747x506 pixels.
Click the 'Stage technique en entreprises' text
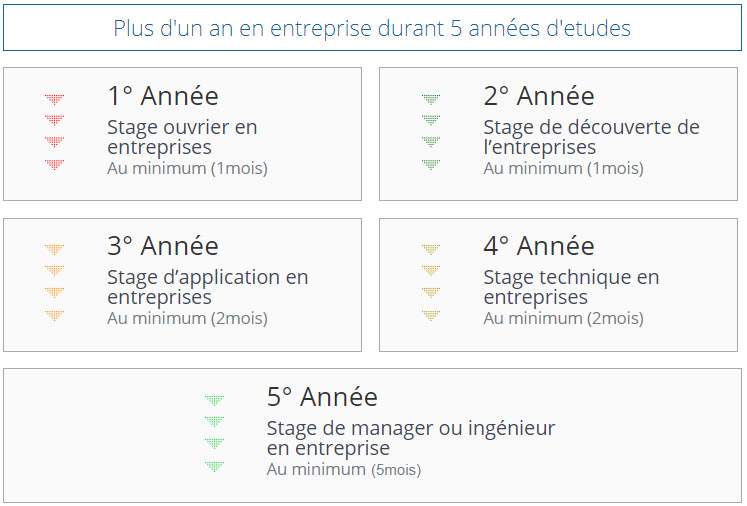point(571,287)
